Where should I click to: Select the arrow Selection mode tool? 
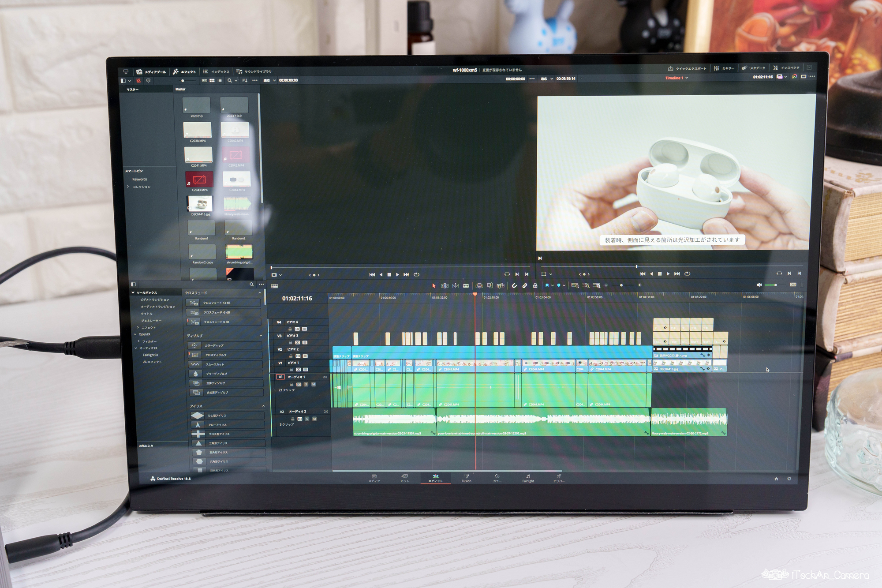434,286
